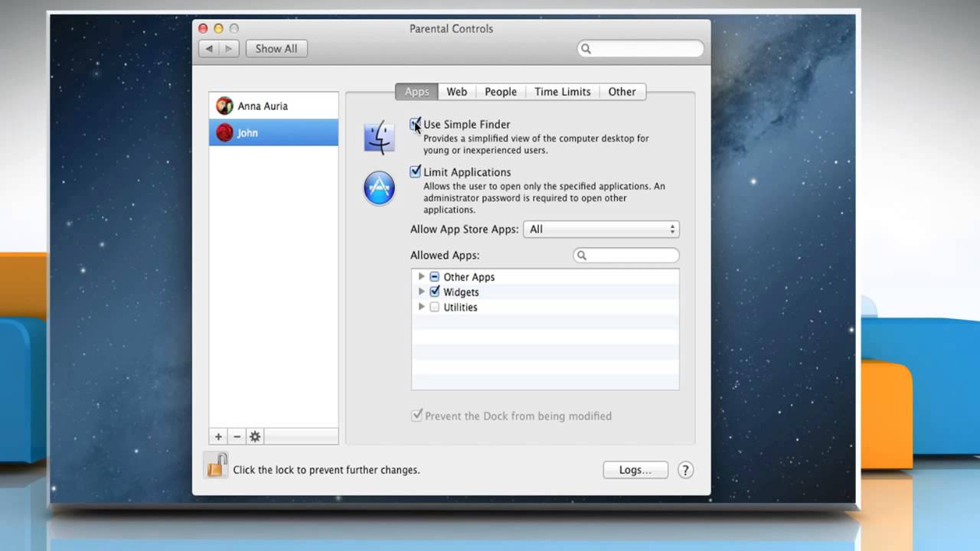980x551 pixels.
Task: Click the Other Apps row label
Action: pyautogui.click(x=469, y=277)
